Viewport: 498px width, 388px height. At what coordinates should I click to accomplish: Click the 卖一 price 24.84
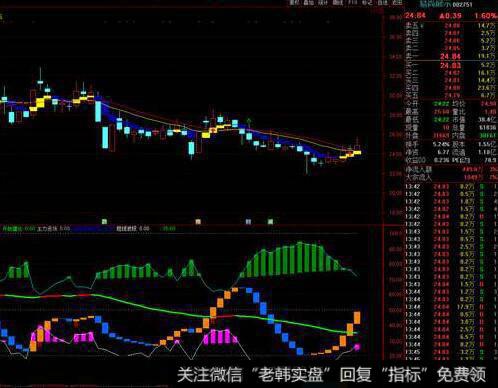pyautogui.click(x=450, y=56)
